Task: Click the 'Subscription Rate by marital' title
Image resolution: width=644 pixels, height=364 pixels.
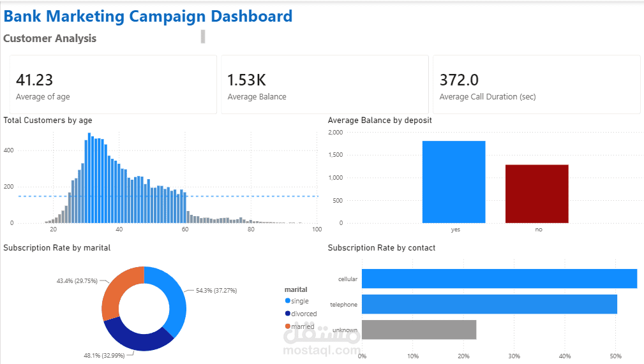Action: [57, 248]
